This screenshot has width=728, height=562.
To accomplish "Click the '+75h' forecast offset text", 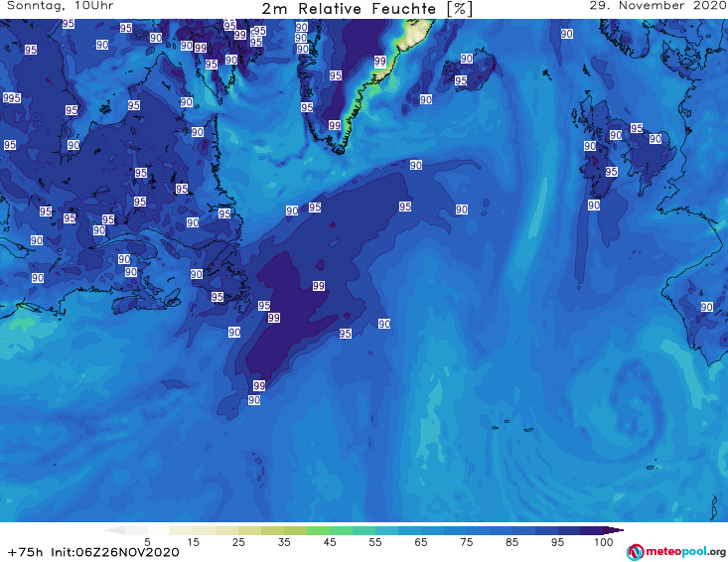I will point(26,552).
